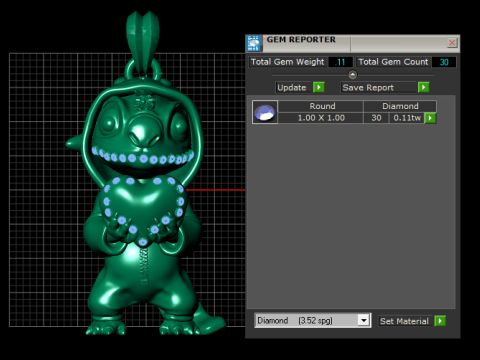Open the Diamond (3.52 spg) material dropdown
This screenshot has width=480, height=360.
313,321
